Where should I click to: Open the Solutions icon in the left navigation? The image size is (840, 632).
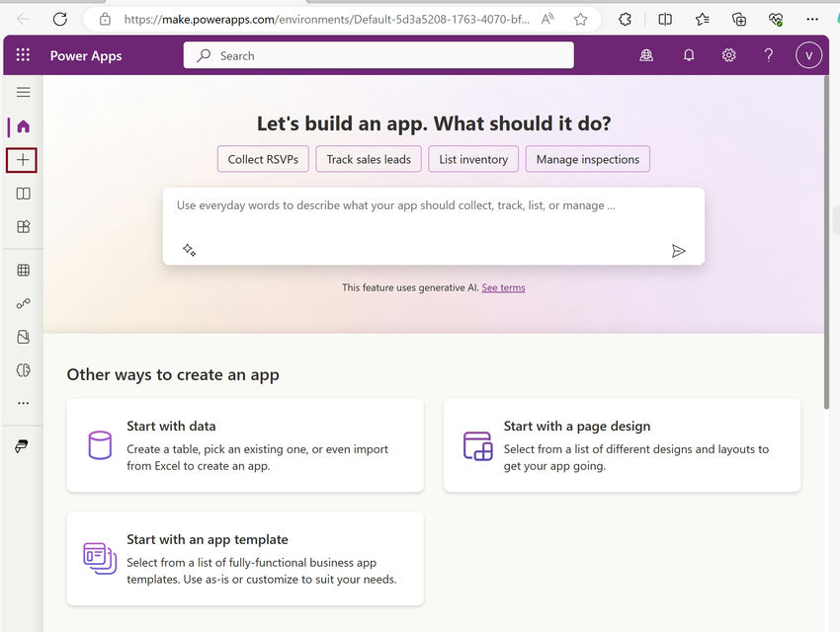click(x=22, y=336)
